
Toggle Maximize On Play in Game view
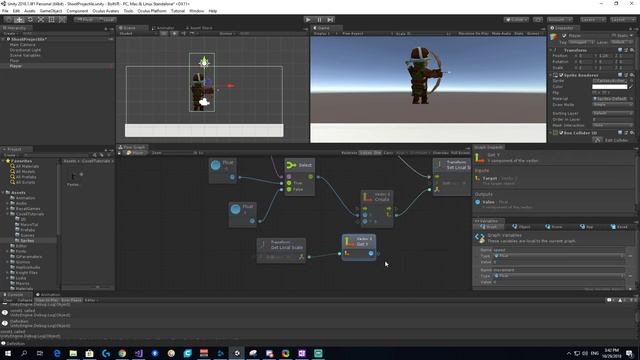(473, 33)
